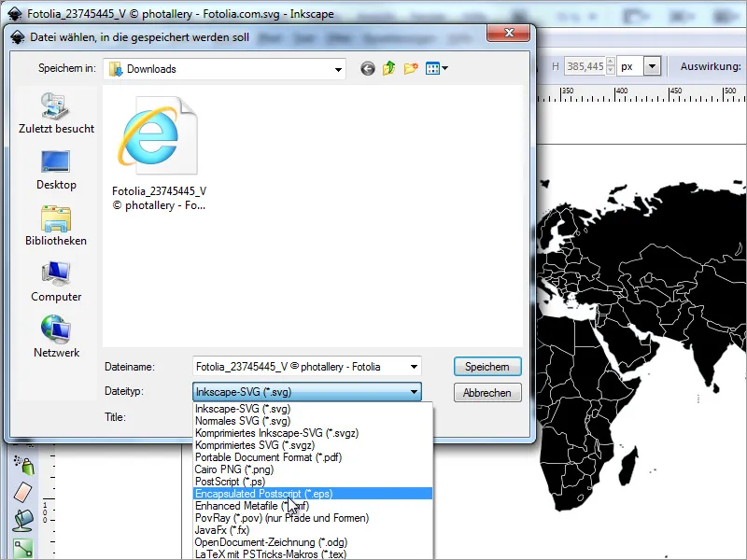Select the eraser tool in Inkscape toolbox
The width and height of the screenshot is (747, 560).
pyautogui.click(x=22, y=493)
